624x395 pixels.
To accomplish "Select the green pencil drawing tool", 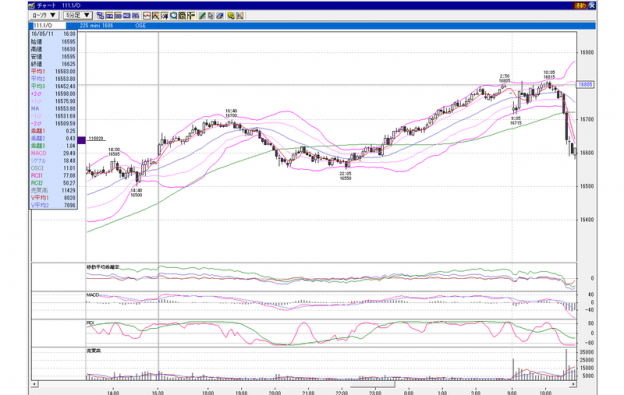I will pyautogui.click(x=202, y=16).
